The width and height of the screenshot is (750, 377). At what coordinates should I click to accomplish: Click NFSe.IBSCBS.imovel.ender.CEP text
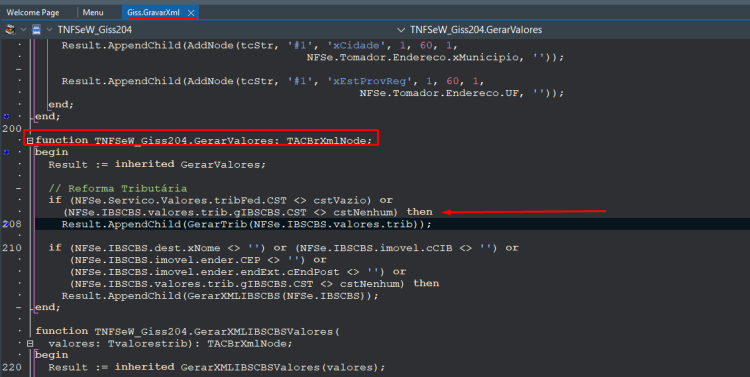(167, 260)
